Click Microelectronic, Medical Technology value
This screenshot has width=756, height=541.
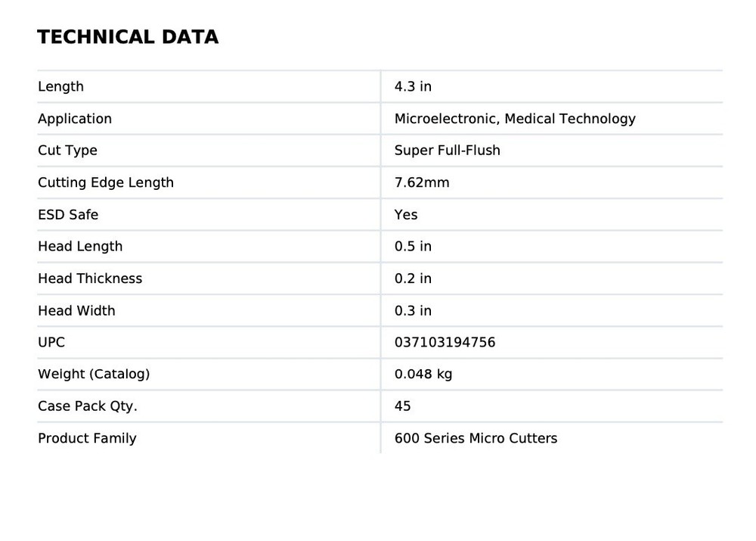point(515,119)
